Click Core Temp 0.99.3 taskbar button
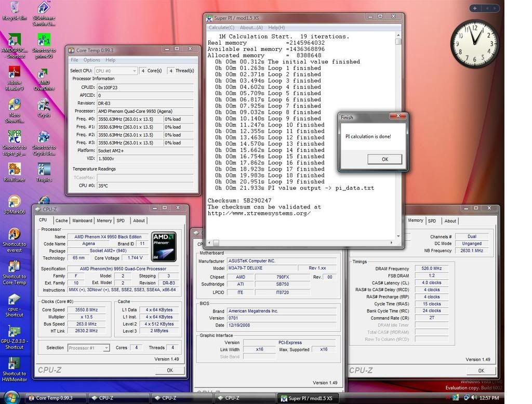Screen dimensions: 532x404 point(56,398)
